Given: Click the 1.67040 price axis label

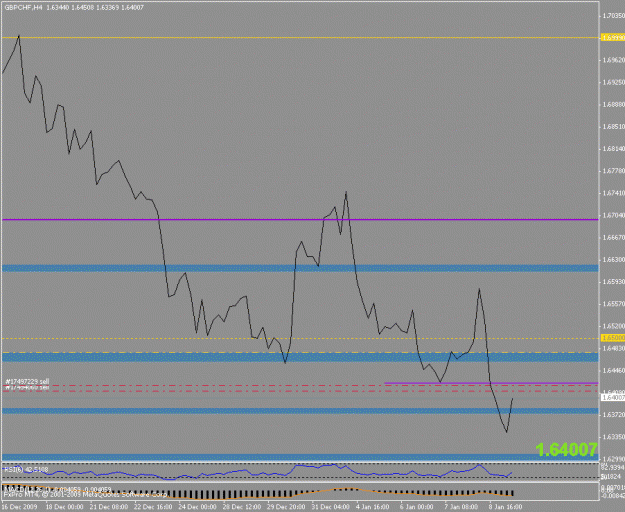Looking at the screenshot, I should pyautogui.click(x=614, y=215).
